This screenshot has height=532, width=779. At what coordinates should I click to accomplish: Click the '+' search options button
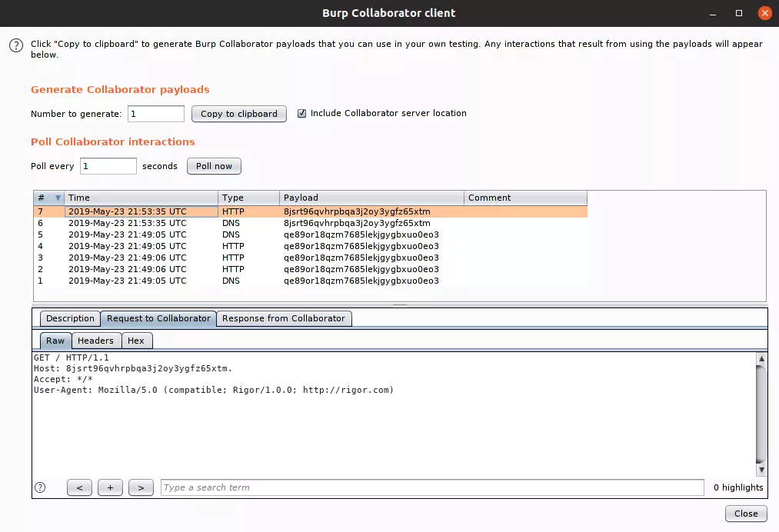click(x=110, y=487)
